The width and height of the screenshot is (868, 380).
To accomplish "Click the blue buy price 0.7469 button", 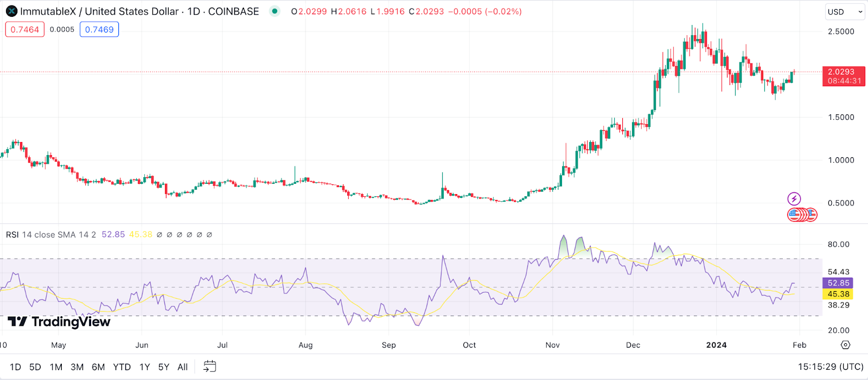I will pos(99,29).
